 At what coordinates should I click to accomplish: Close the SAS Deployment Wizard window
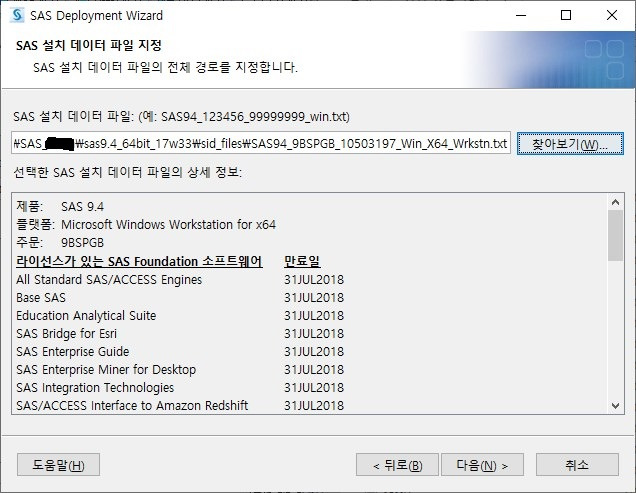click(612, 15)
